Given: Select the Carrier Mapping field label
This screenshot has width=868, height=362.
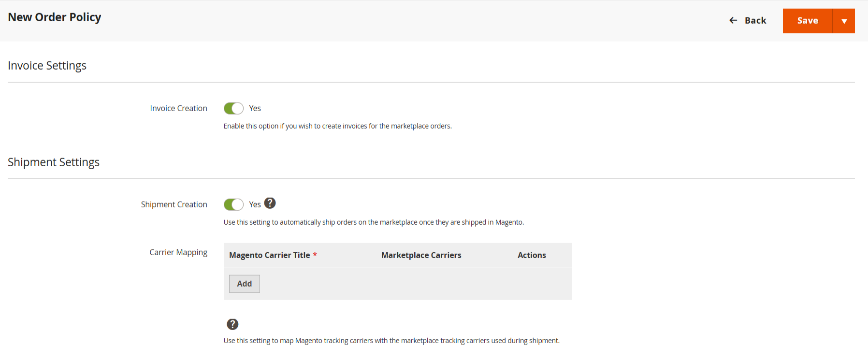Looking at the screenshot, I should [x=178, y=252].
